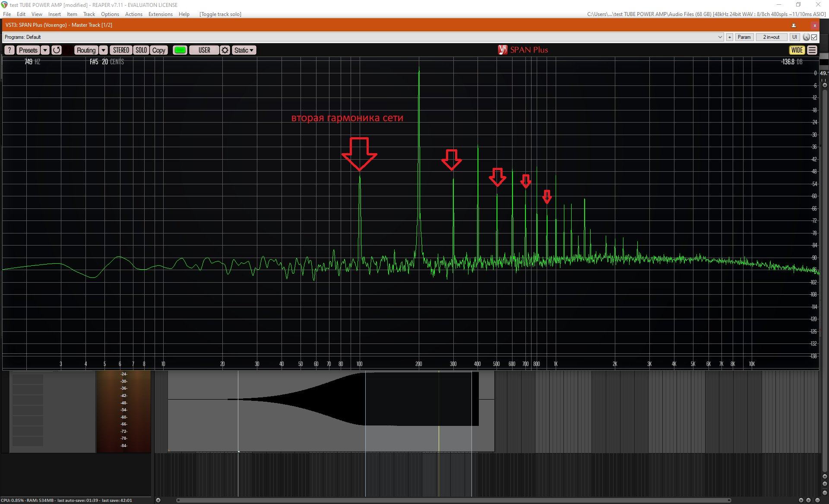Click the 2 in+out pin connector button

(771, 37)
